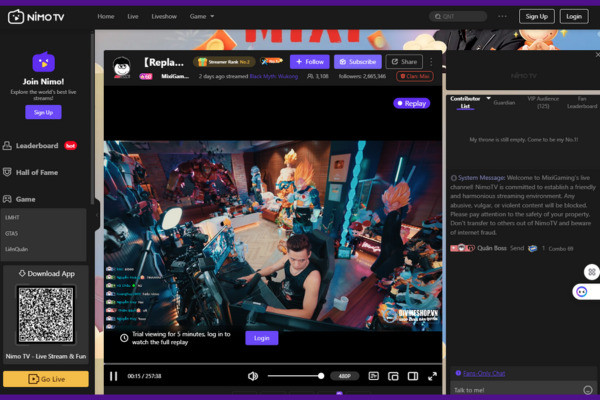Switch to the Guardian tab

pyautogui.click(x=504, y=103)
